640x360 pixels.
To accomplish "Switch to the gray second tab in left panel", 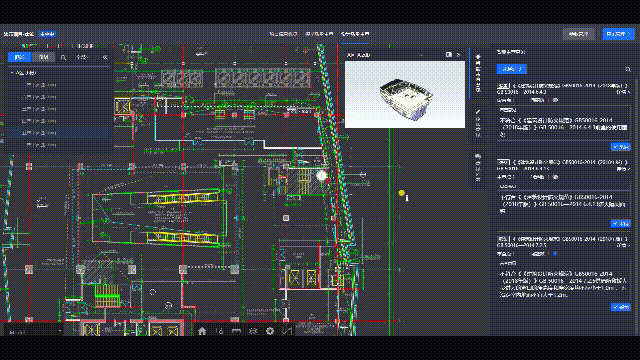I will [43, 57].
